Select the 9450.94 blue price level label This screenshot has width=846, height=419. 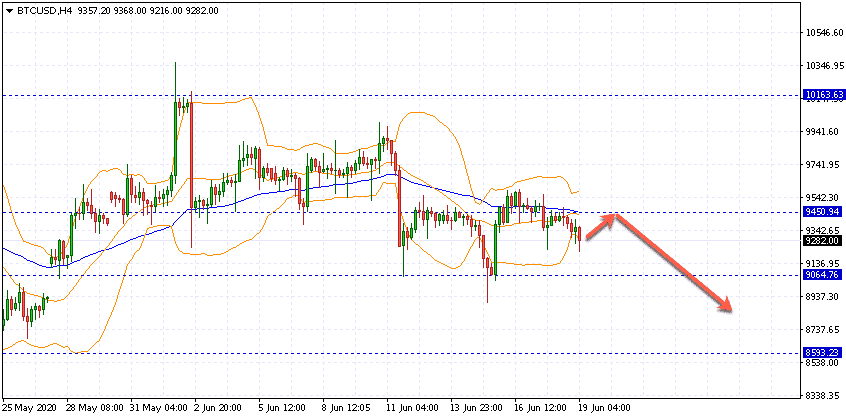click(823, 211)
